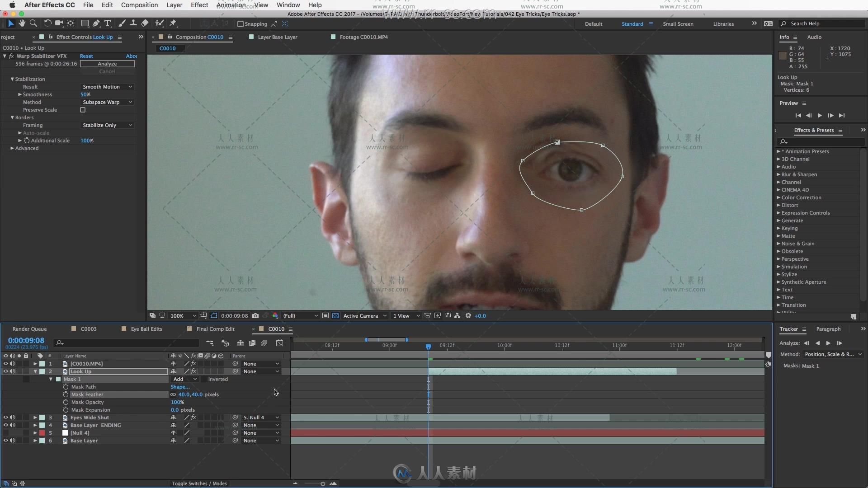The width and height of the screenshot is (868, 488).
Task: Click the Composition menu item
Action: [x=139, y=5]
